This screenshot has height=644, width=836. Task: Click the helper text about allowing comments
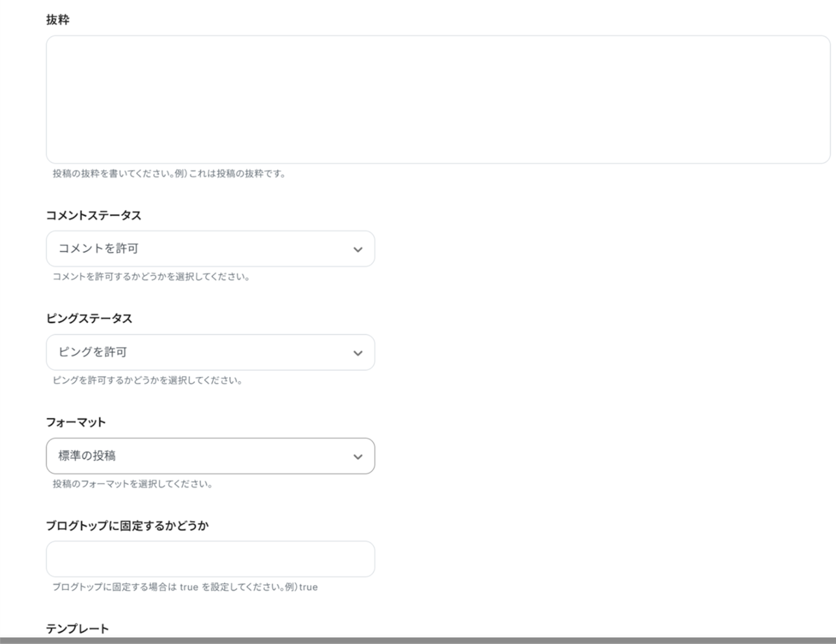pos(151,276)
